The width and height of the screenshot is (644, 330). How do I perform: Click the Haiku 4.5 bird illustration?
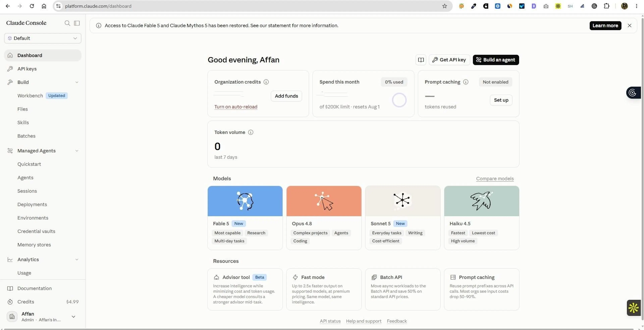click(x=481, y=201)
